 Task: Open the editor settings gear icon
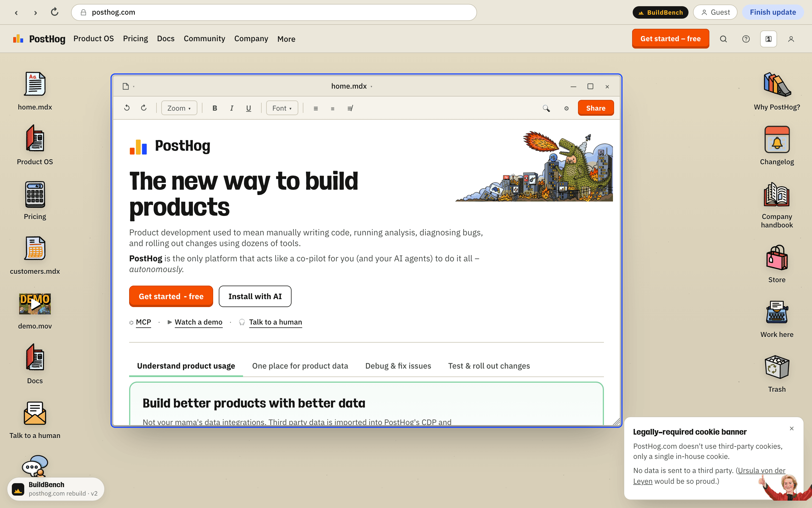click(x=566, y=108)
